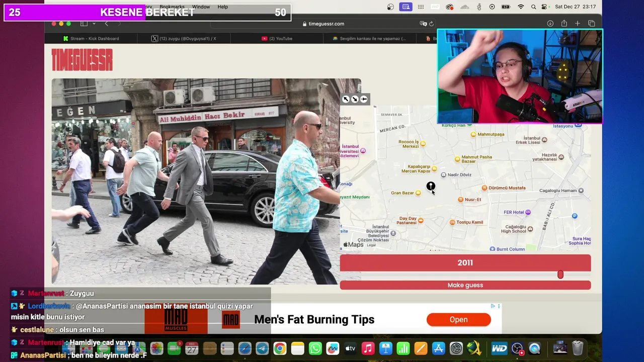Viewport: 644px width, 362px height.
Task: Select the Gran Bazar map marker
Action: [418, 193]
